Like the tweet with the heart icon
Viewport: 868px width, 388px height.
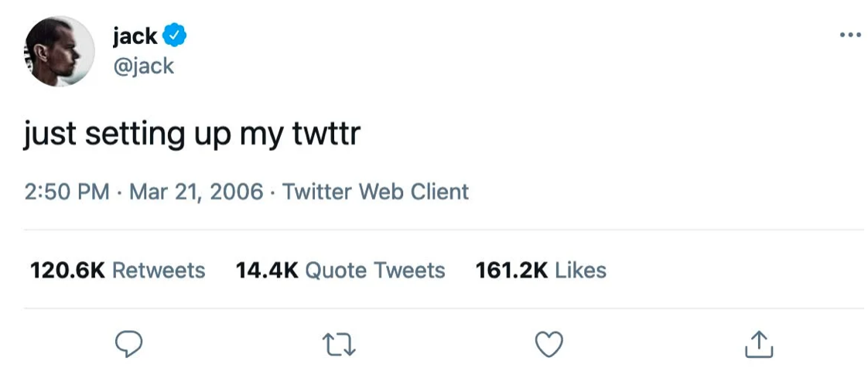tap(549, 345)
